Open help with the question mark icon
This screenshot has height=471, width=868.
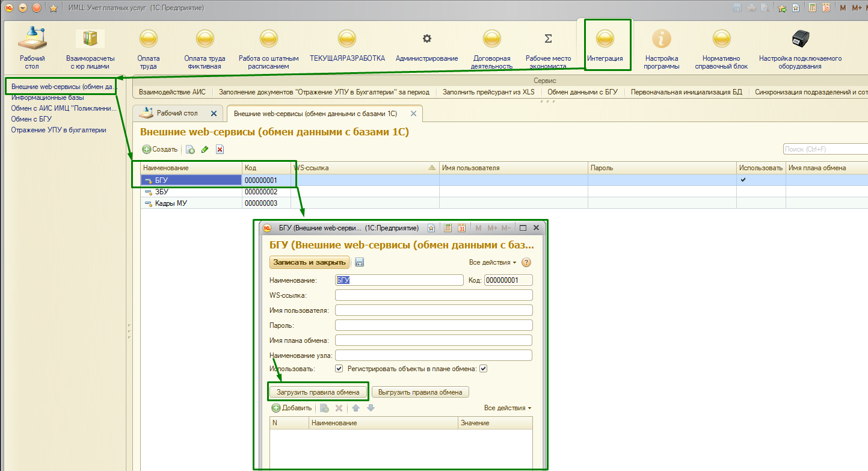tap(526, 262)
